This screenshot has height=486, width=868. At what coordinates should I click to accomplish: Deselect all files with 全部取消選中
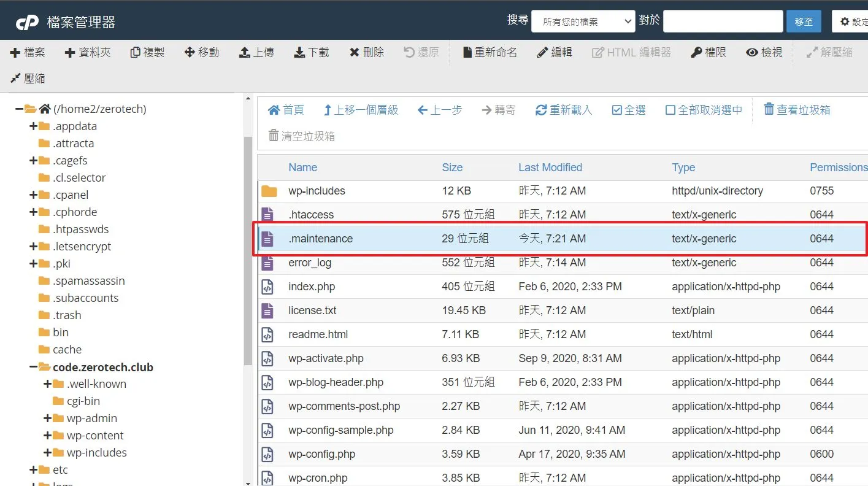coord(704,110)
